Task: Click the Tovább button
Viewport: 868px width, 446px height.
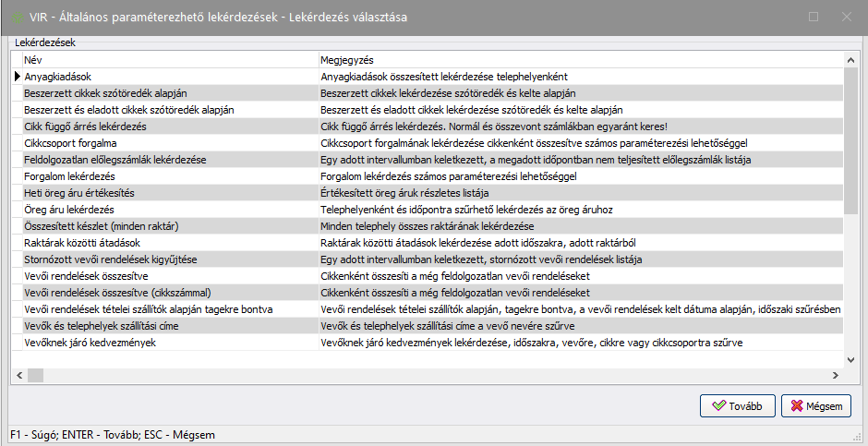Action: click(737, 405)
